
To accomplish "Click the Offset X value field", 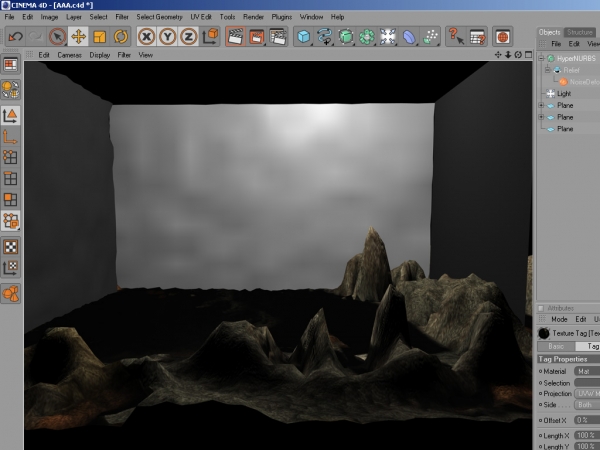I will pyautogui.click(x=587, y=420).
